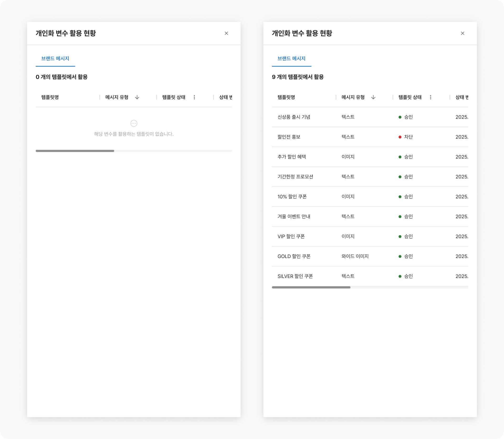Viewport: 504px width, 439px height.
Task: Select the 추가 할인 혜택 row
Action: tap(292, 157)
